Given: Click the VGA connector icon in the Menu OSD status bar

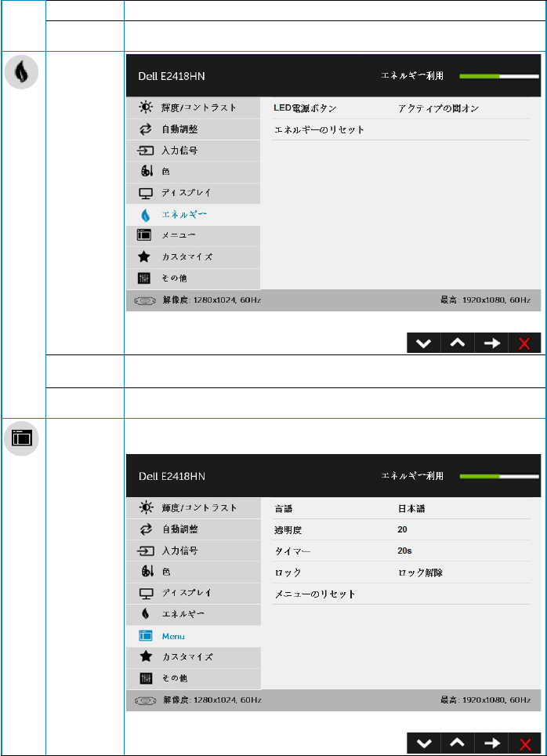Looking at the screenshot, I should pyautogui.click(x=145, y=700).
